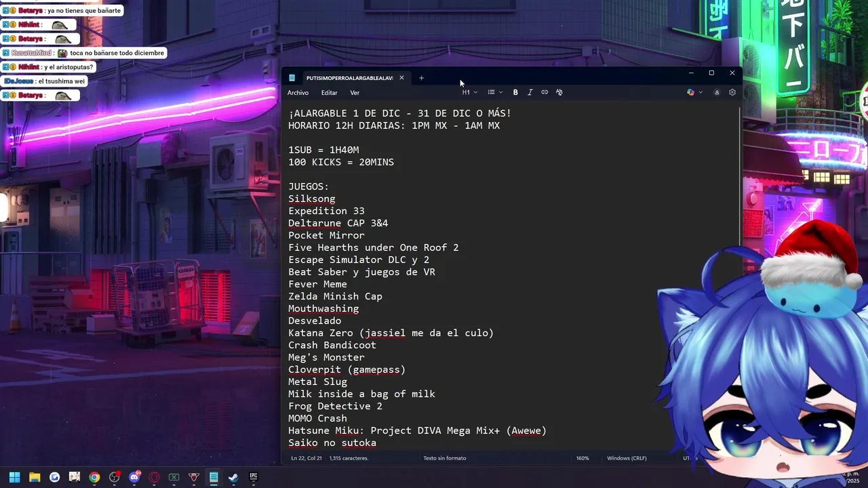This screenshot has width=868, height=488.
Task: Switch to Notepad via its taskbar icon
Action: [214, 477]
